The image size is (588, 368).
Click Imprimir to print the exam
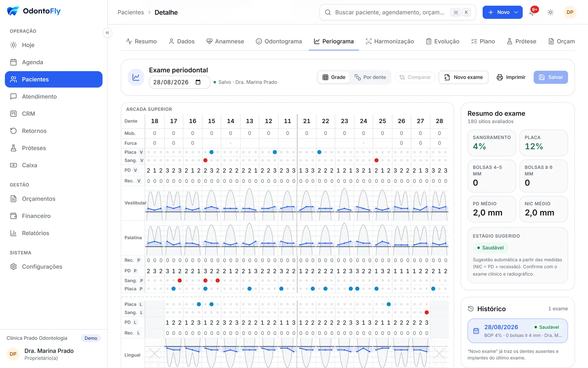[x=511, y=77]
